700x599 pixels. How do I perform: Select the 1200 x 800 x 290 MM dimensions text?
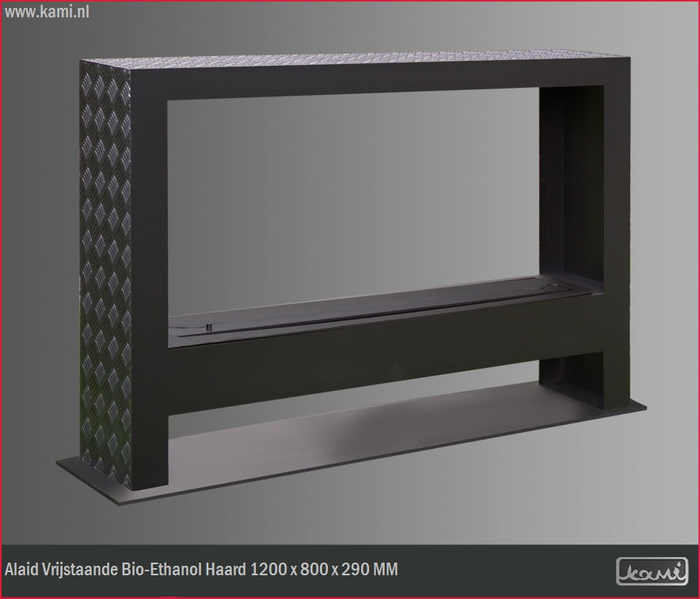coord(324,570)
